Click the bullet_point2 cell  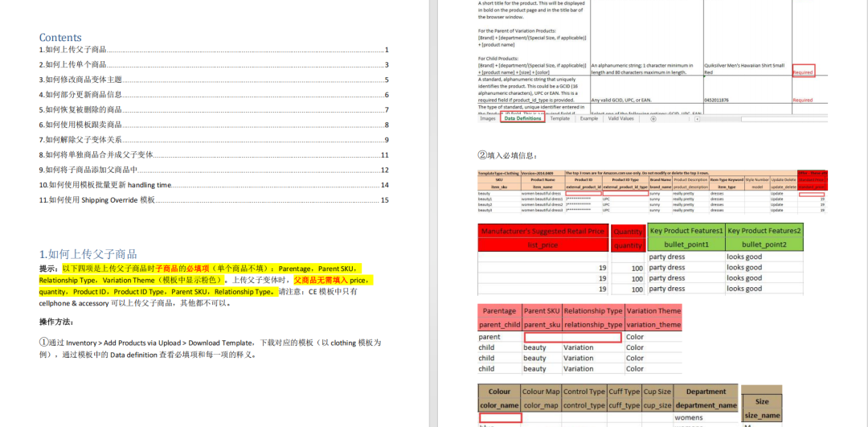point(764,244)
